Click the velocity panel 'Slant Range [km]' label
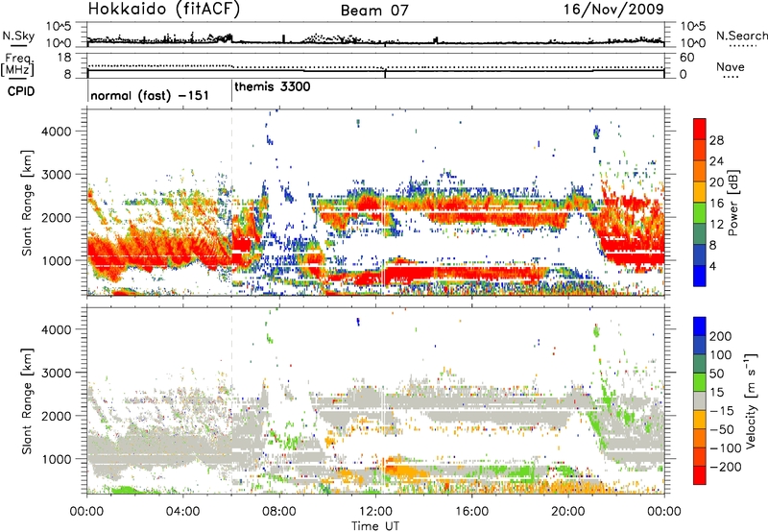Viewport: 768px width, 532px height. coord(27,400)
